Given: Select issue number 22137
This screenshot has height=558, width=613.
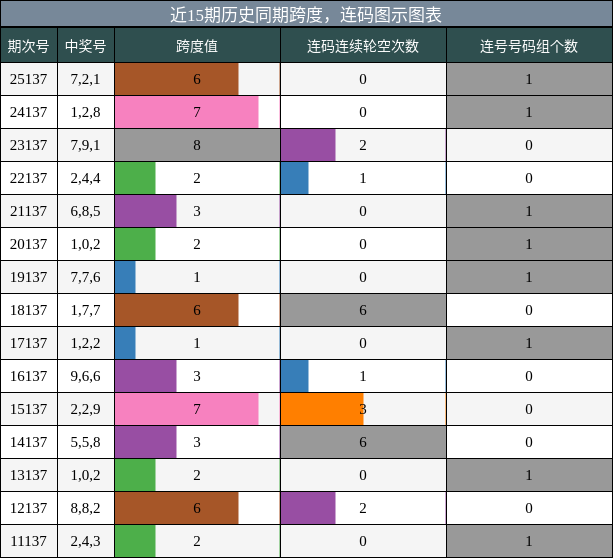Looking at the screenshot, I should pyautogui.click(x=29, y=178).
